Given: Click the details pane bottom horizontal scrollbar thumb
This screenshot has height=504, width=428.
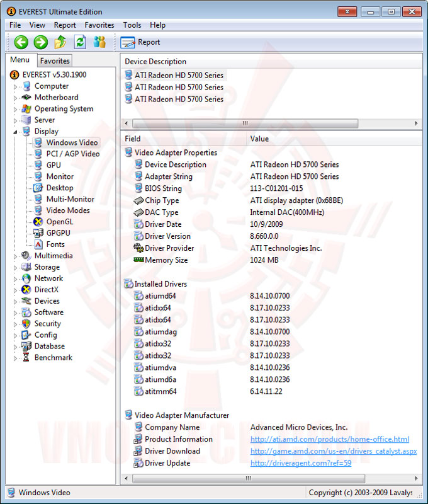Looking at the screenshot, I should click(249, 479).
